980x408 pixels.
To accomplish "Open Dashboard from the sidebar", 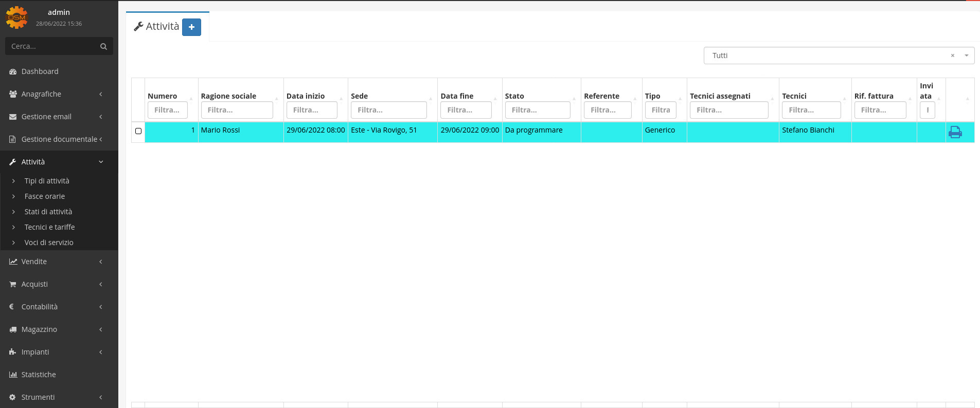I will click(x=40, y=71).
